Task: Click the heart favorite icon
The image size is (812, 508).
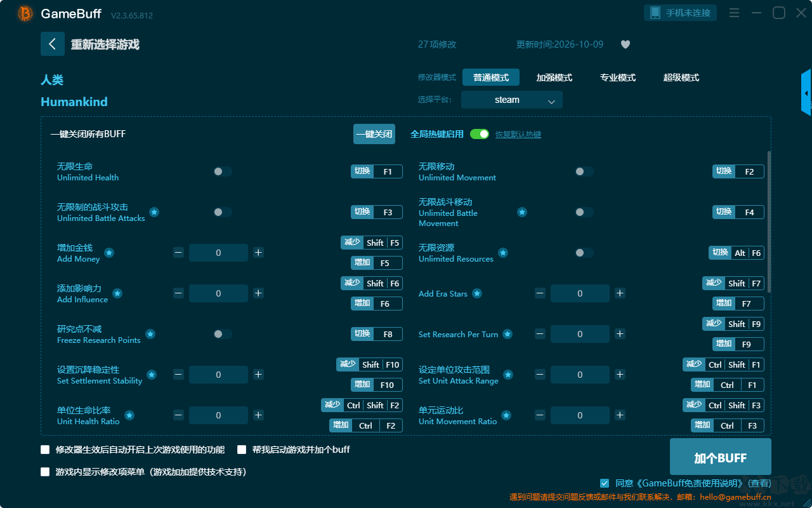Action: click(625, 44)
